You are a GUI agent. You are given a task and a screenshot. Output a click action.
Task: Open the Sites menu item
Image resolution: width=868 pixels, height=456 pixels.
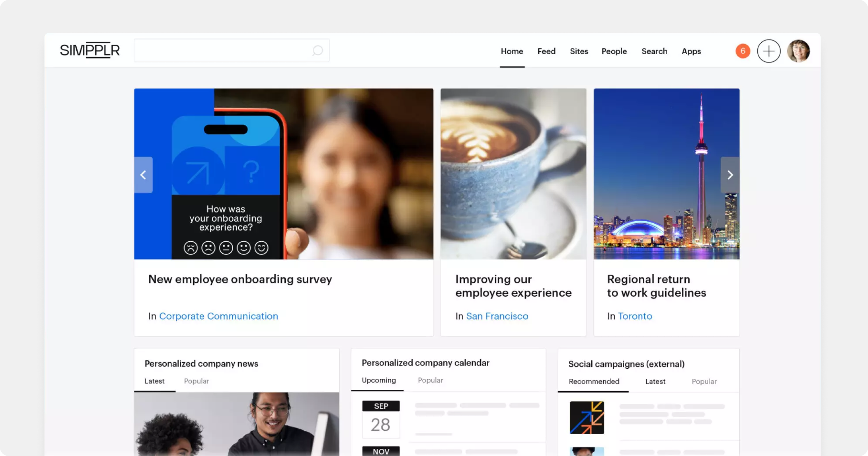coord(579,51)
